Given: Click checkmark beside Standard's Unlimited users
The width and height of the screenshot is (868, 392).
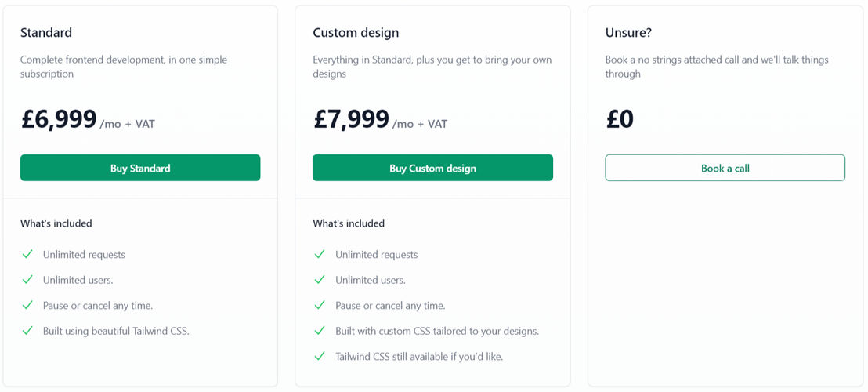Looking at the screenshot, I should (27, 280).
